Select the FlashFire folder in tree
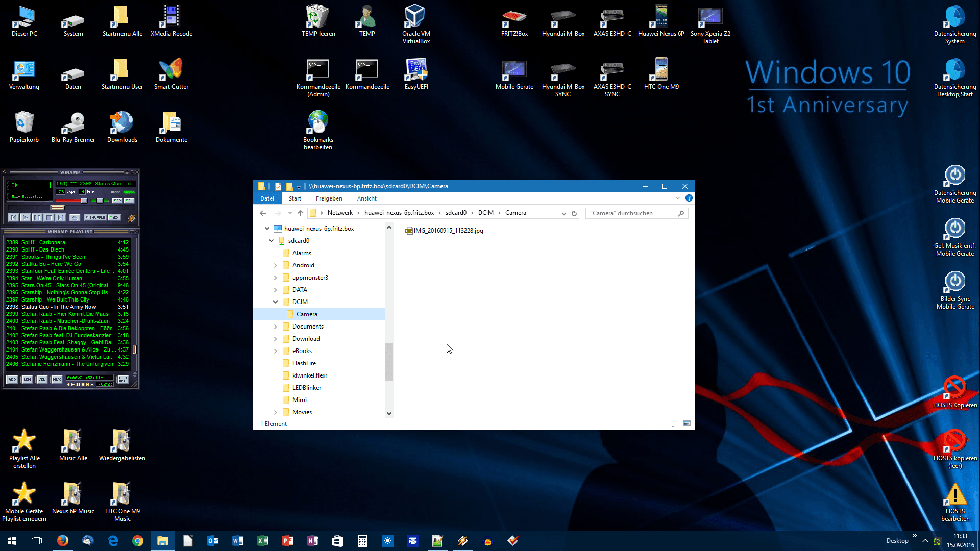 (x=304, y=363)
